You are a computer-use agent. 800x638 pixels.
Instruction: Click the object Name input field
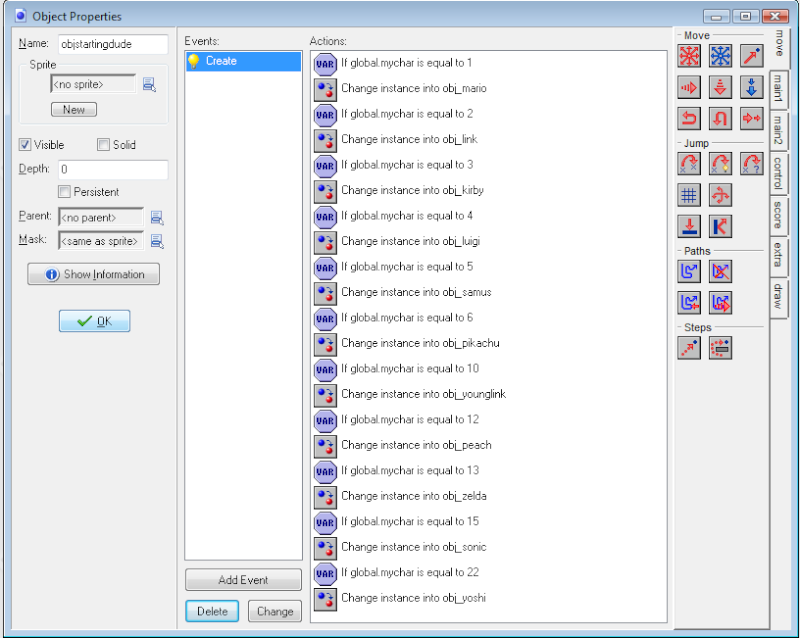click(113, 44)
